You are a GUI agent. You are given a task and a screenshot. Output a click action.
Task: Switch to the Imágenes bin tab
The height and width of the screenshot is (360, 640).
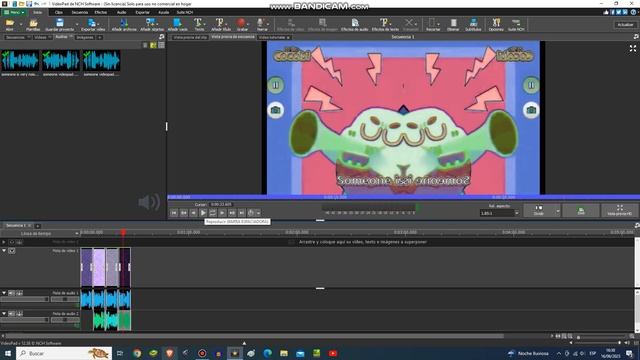click(x=85, y=37)
